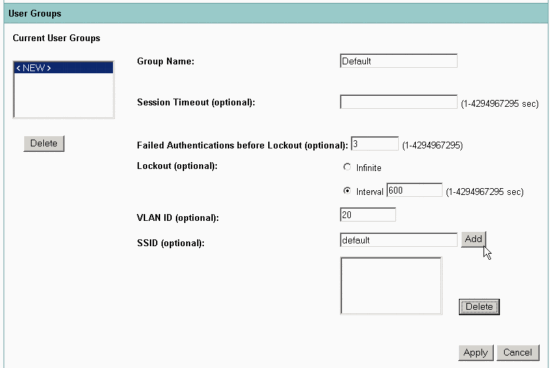Click the VLAN ID input field

[368, 215]
